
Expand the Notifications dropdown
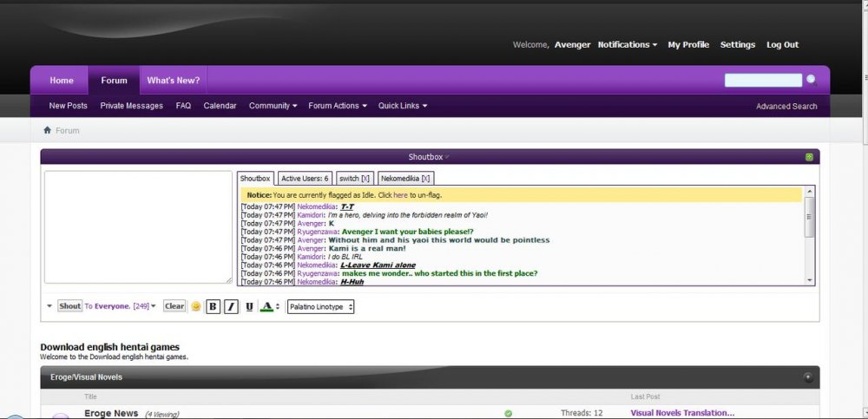point(627,44)
